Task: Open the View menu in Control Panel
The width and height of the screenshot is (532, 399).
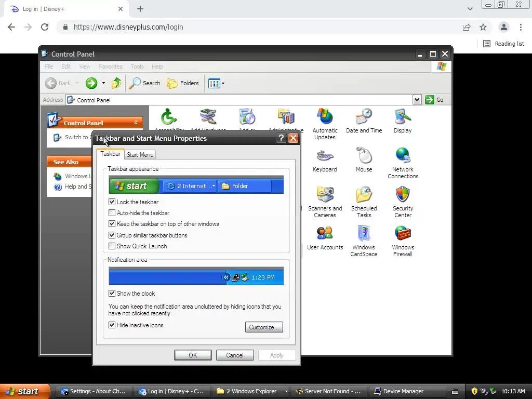Action: pyautogui.click(x=85, y=66)
